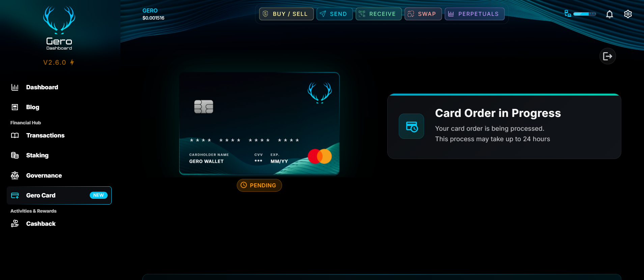Click the Dashboard chart icon
644x280 pixels.
(x=15, y=87)
